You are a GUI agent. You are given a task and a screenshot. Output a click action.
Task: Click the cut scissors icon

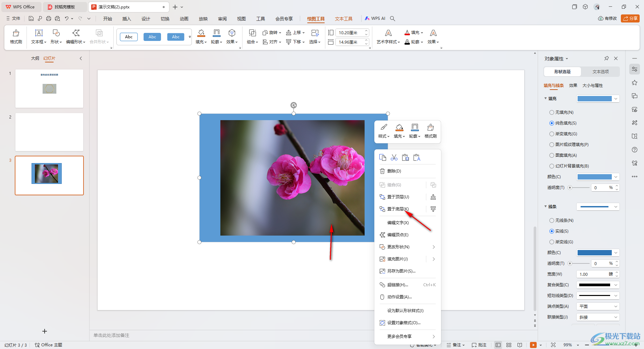[394, 157]
